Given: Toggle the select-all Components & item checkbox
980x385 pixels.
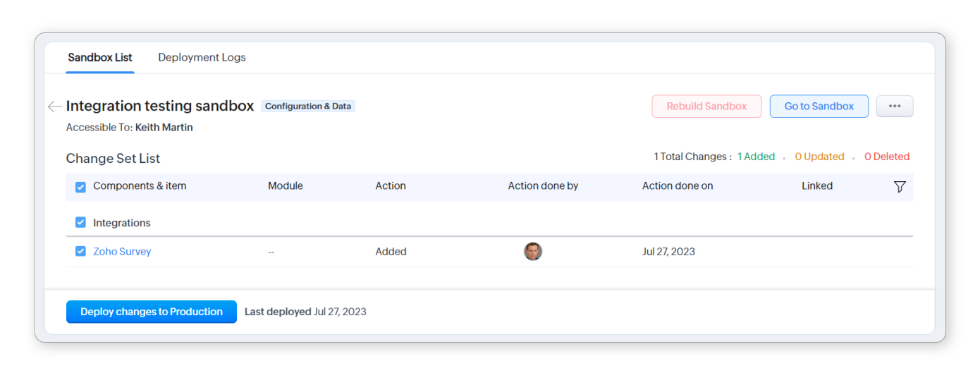Looking at the screenshot, I should point(80,187).
